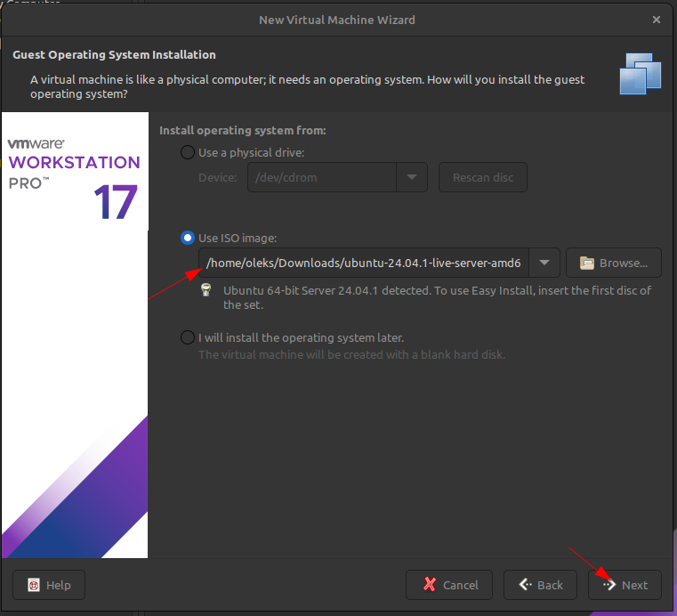Select the 'Use ISO image' radio button
Screen dimensions: 677x616
click(x=187, y=238)
